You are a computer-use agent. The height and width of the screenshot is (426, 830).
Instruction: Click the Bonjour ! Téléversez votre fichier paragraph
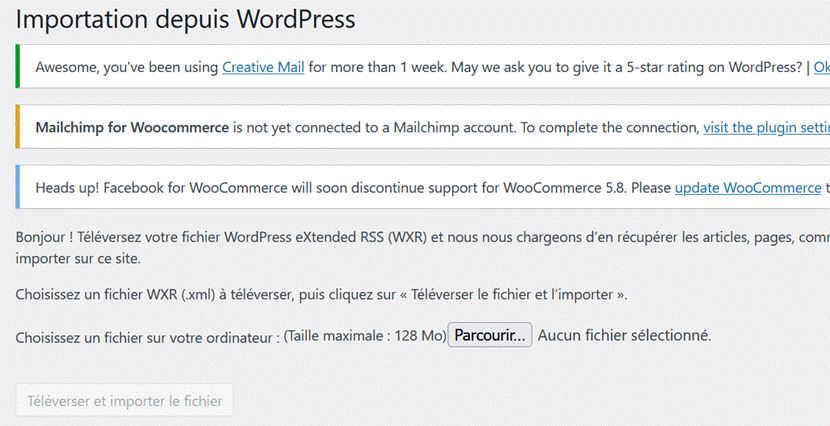coord(423,248)
